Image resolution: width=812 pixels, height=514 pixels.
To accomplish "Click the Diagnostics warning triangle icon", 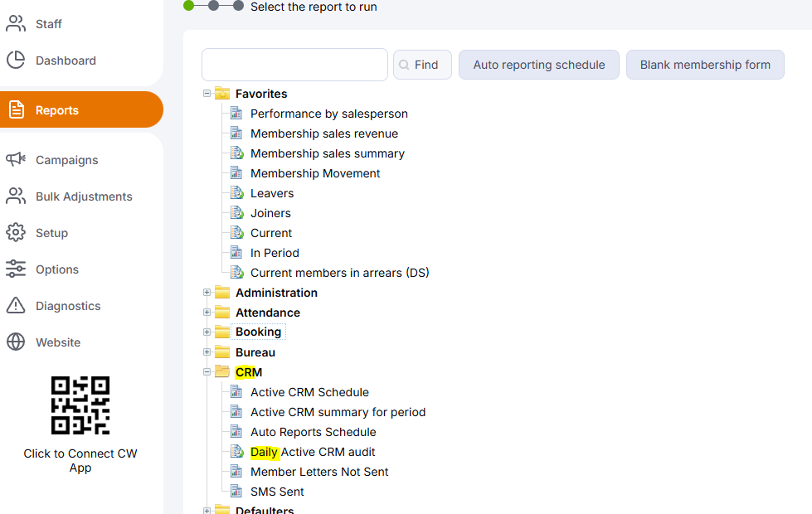I will click(16, 305).
